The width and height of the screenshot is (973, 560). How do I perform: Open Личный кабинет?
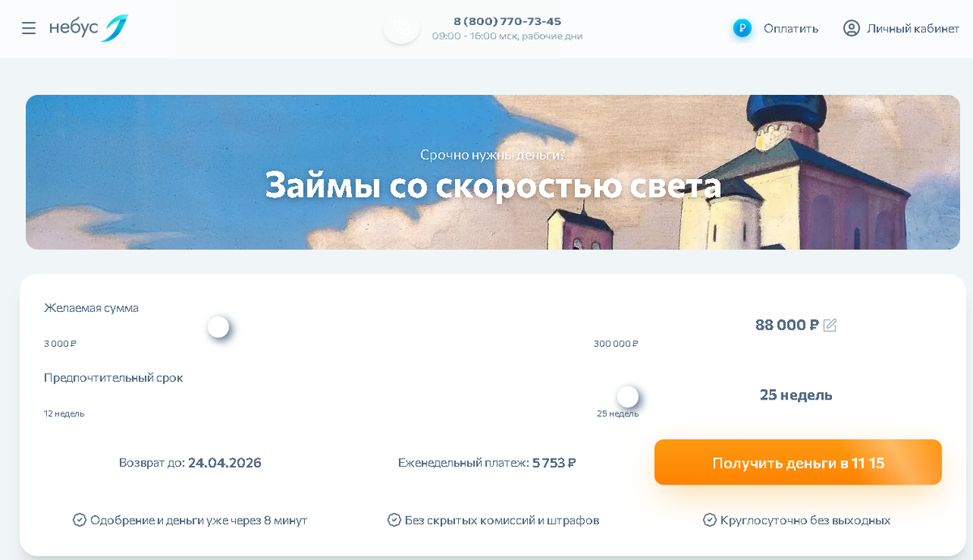(913, 28)
